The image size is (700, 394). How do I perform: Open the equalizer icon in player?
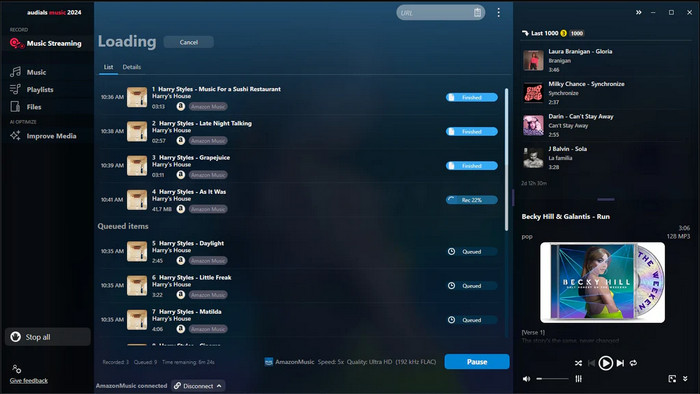coord(579,379)
